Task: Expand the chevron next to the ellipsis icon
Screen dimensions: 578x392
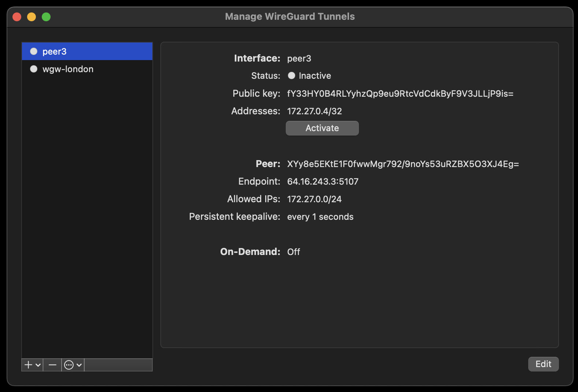Action: point(79,365)
